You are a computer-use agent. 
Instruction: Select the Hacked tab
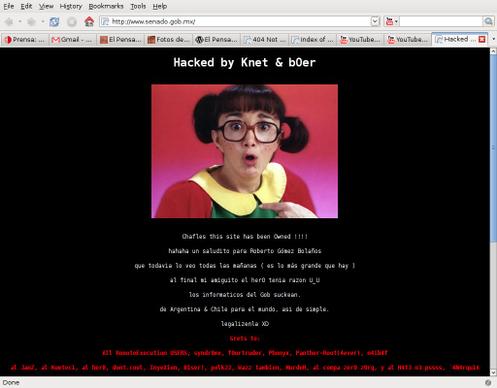[455, 39]
